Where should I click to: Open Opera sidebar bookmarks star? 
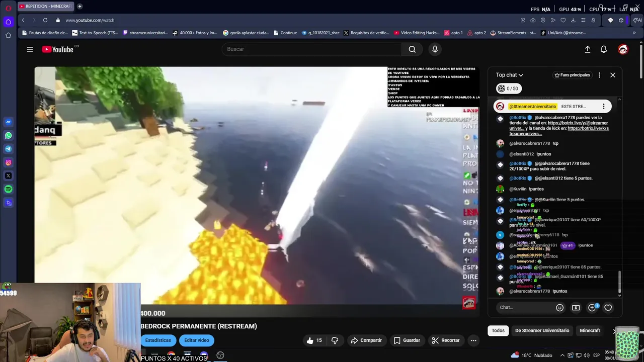click(x=8, y=35)
